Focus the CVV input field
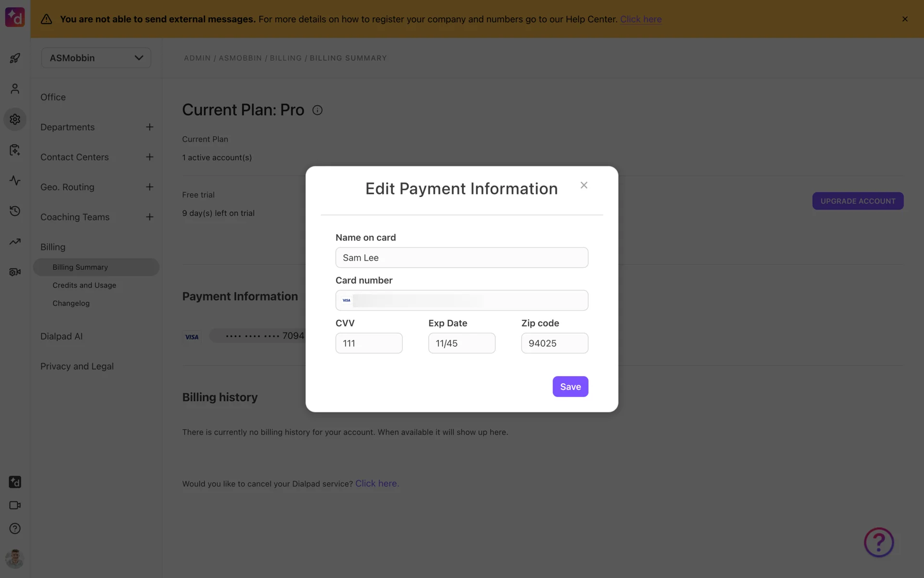This screenshot has width=924, height=578. 369,343
